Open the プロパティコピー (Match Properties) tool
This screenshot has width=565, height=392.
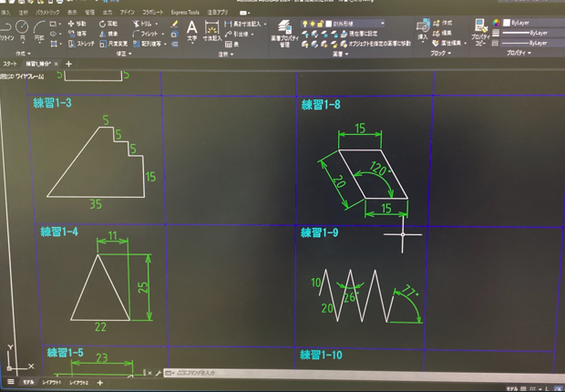click(480, 32)
